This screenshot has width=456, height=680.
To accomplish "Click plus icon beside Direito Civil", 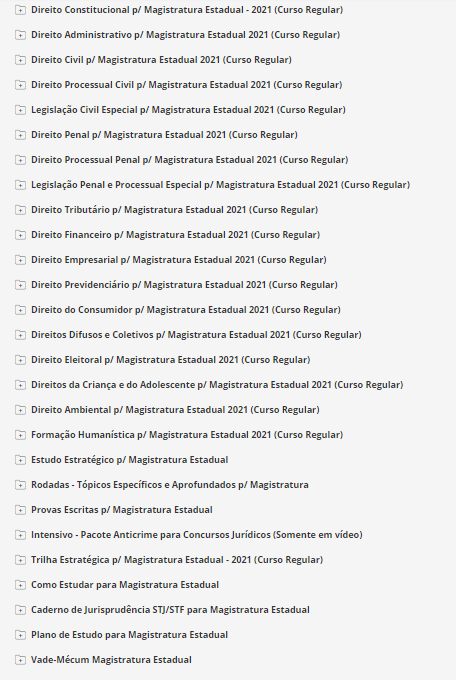I will [x=20, y=60].
